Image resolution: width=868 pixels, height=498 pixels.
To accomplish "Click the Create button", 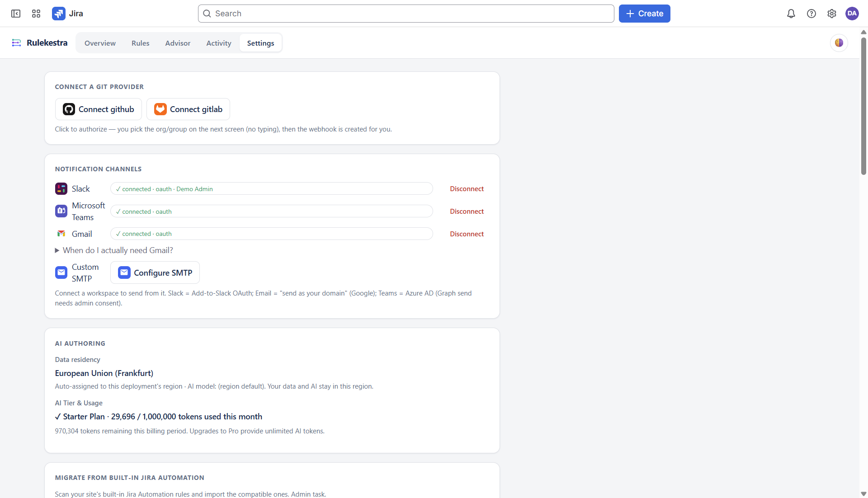I will tap(644, 14).
